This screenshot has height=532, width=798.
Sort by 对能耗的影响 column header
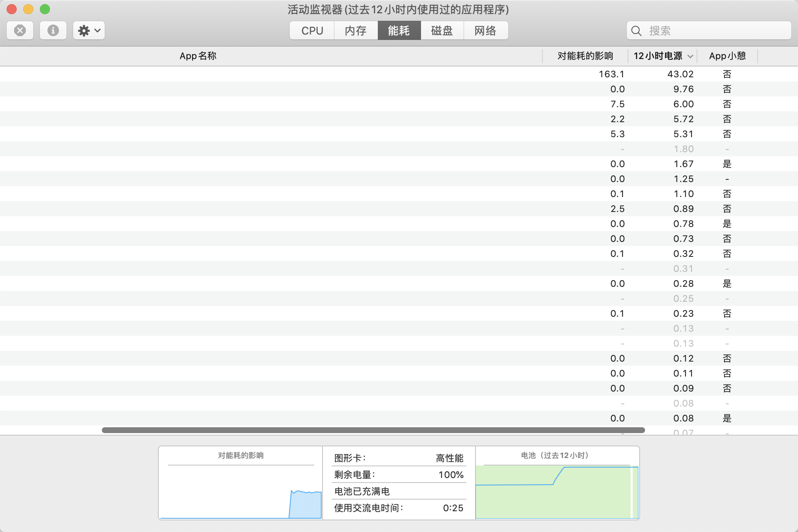(x=585, y=56)
